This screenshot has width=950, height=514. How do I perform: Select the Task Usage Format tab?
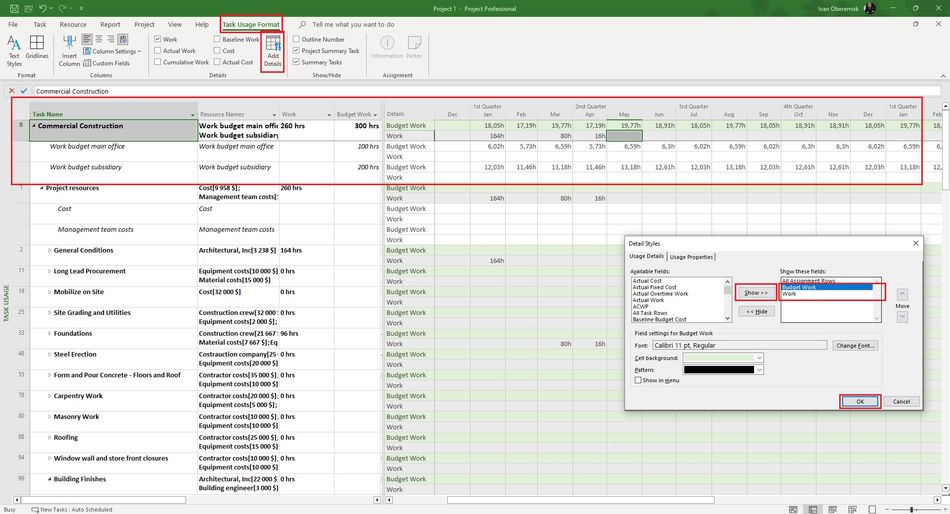tap(251, 24)
